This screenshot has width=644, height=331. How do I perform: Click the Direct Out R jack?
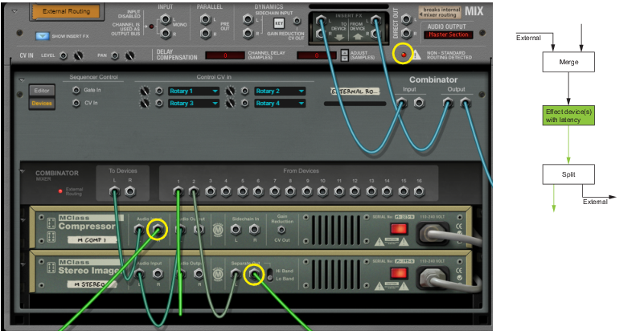point(406,34)
